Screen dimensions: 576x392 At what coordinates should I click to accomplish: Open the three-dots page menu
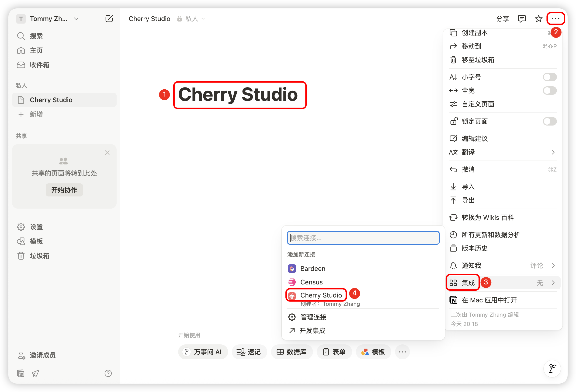click(x=555, y=19)
